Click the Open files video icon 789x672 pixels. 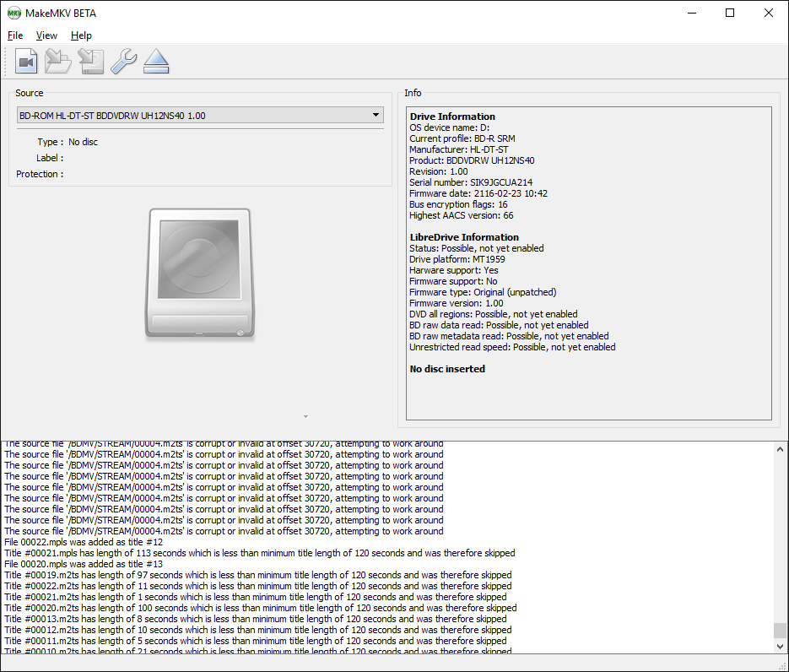(26, 62)
